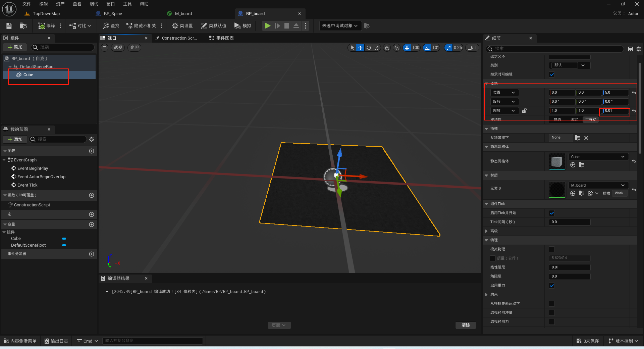Open the static mesh Cube dropdown
Viewport: 644px width, 349px height.
tap(598, 157)
